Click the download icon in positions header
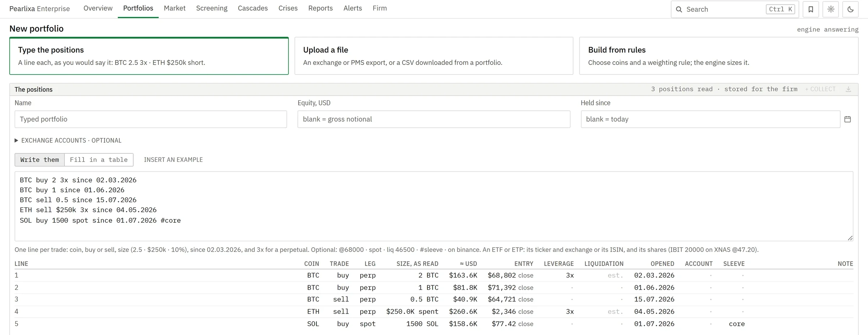Screen dimensions: 868x335 pos(848,89)
